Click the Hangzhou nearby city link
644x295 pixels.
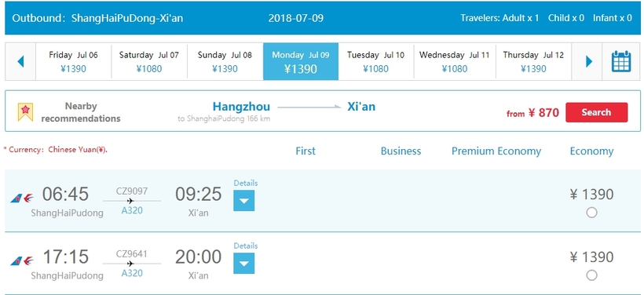coord(242,107)
